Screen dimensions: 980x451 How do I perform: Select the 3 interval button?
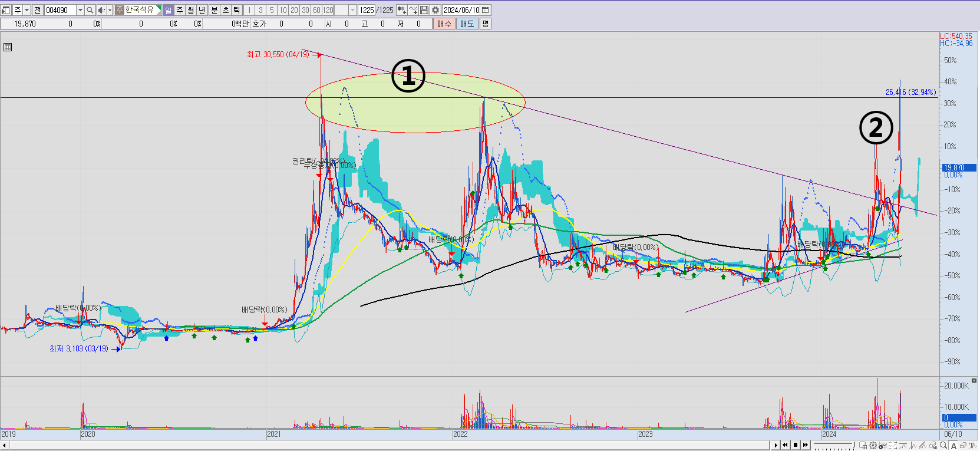(260, 10)
